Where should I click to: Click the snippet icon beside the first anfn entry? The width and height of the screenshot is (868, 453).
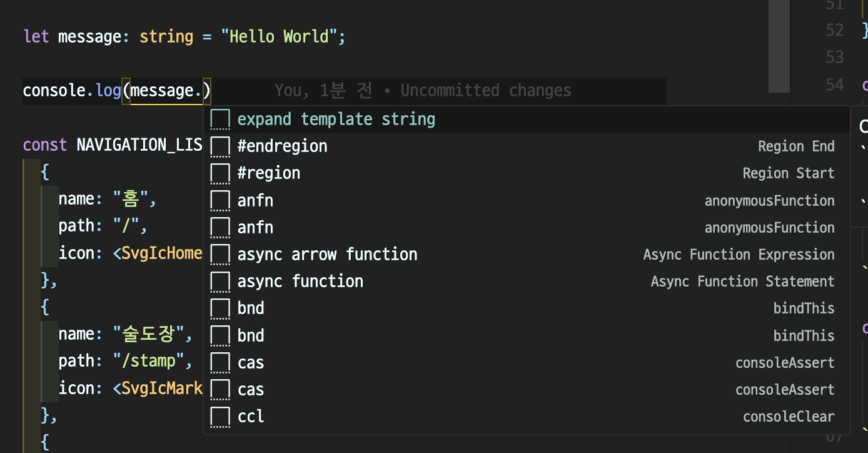pos(220,201)
